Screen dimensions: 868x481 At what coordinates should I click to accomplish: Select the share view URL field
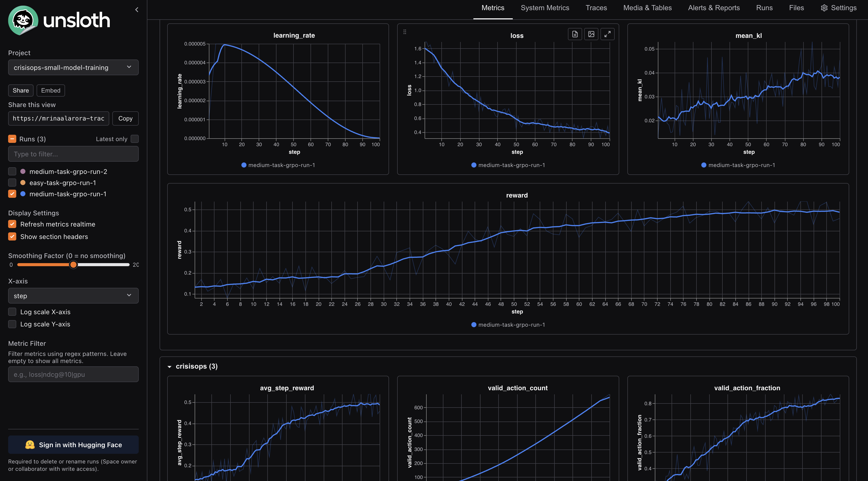click(x=59, y=118)
